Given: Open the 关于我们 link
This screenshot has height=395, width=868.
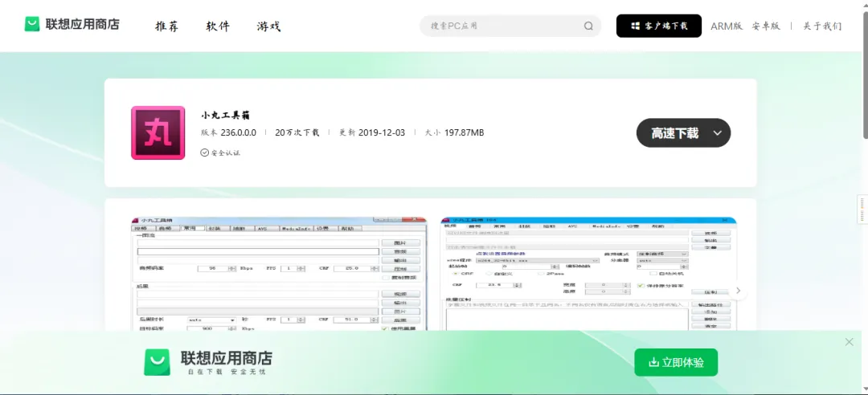Looking at the screenshot, I should [x=822, y=26].
